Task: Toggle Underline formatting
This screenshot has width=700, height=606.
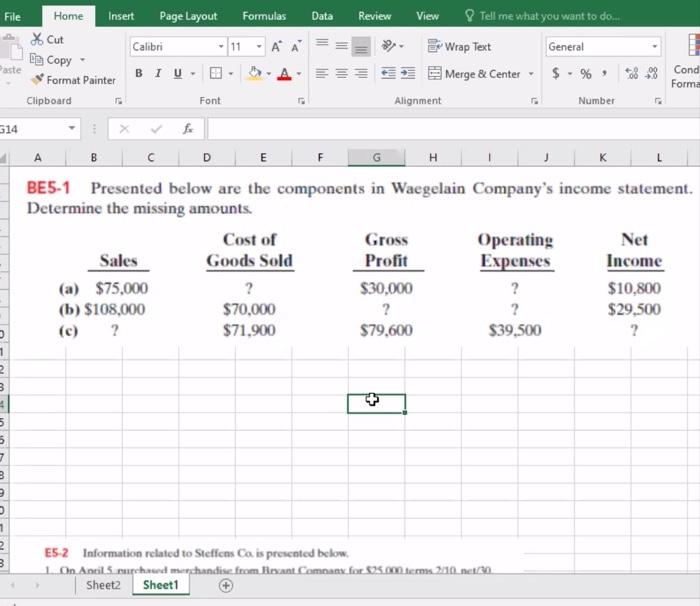Action: (x=178, y=73)
